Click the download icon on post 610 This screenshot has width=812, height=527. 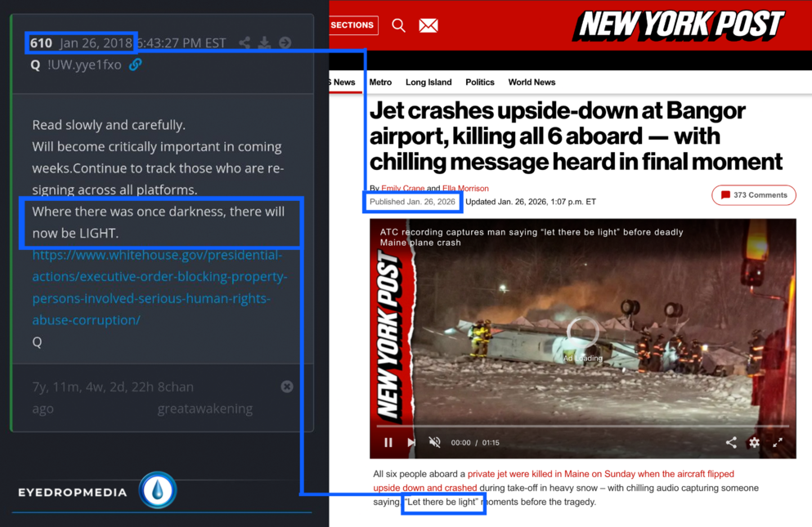tap(264, 42)
